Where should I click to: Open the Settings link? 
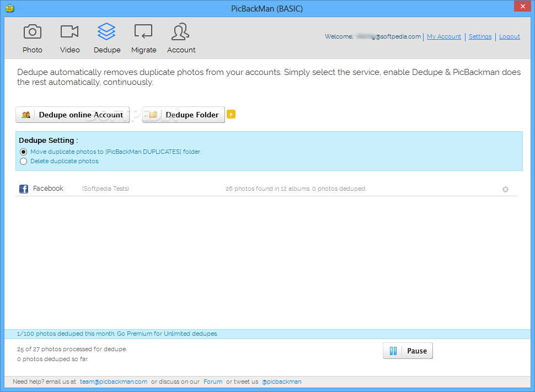[x=480, y=36]
